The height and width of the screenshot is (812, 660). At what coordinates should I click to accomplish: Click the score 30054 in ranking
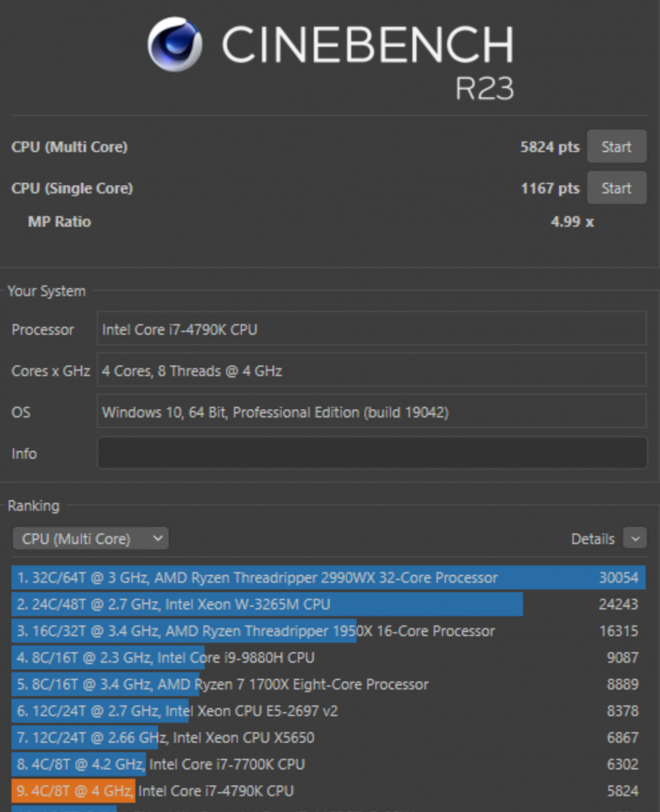619,577
